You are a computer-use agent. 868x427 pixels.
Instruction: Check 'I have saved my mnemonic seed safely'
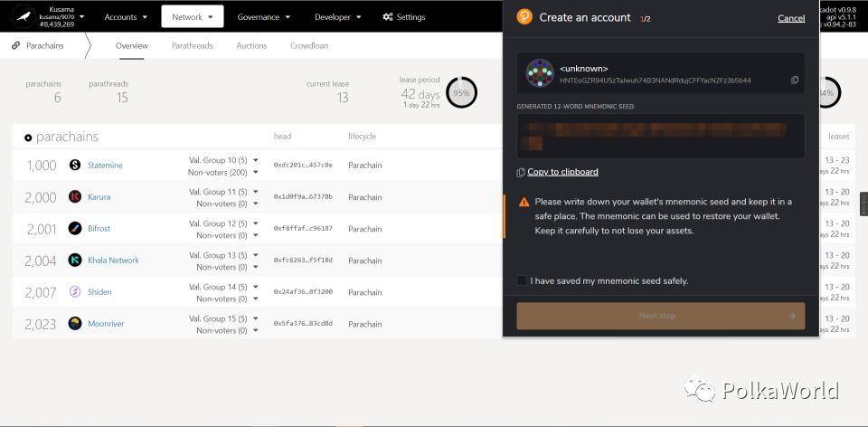pyautogui.click(x=522, y=280)
